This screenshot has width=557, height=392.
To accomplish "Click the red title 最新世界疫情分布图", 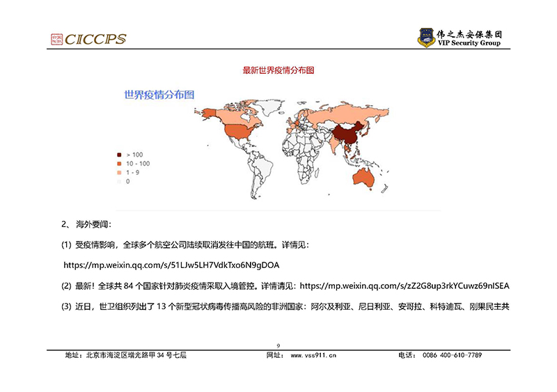I will pyautogui.click(x=278, y=70).
